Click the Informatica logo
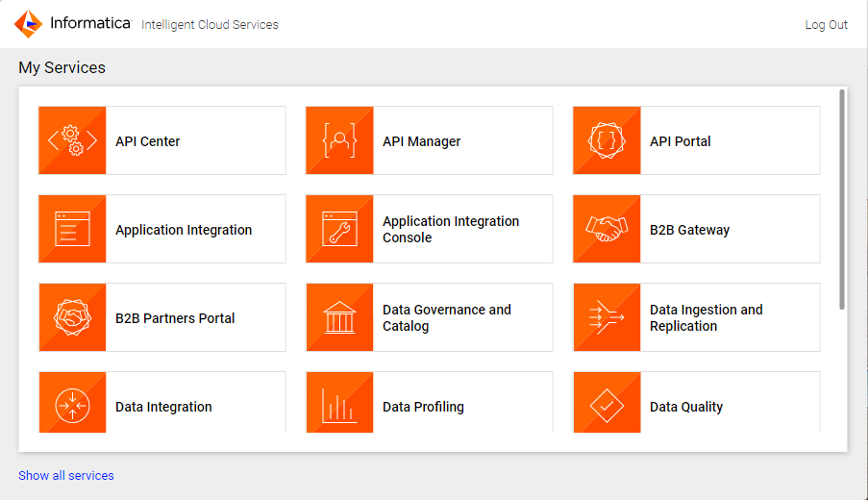Screen dimensions: 868x500 tap(72, 24)
